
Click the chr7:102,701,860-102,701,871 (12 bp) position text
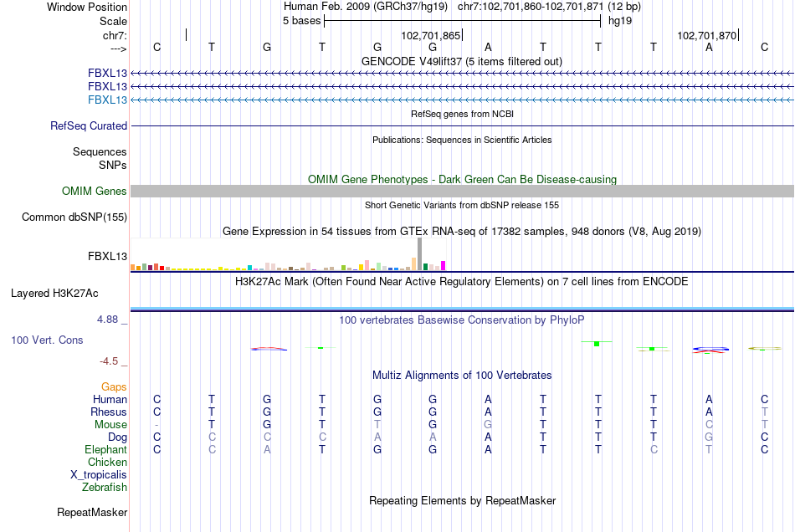(x=549, y=7)
